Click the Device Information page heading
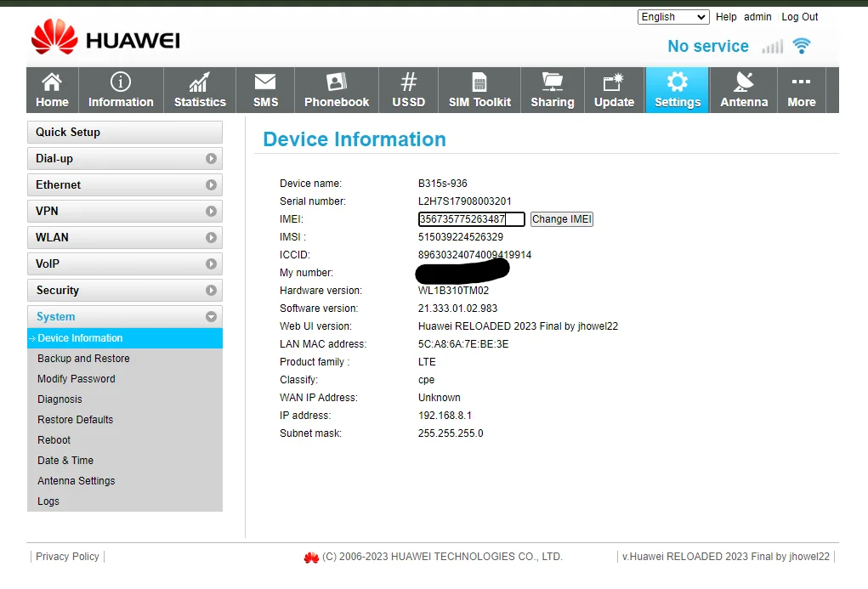Screen dimensions: 868x589 (355, 139)
